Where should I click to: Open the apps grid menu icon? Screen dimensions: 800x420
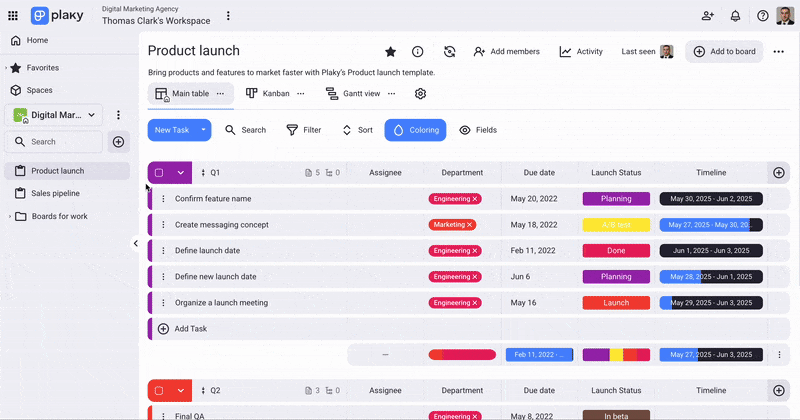(x=13, y=16)
